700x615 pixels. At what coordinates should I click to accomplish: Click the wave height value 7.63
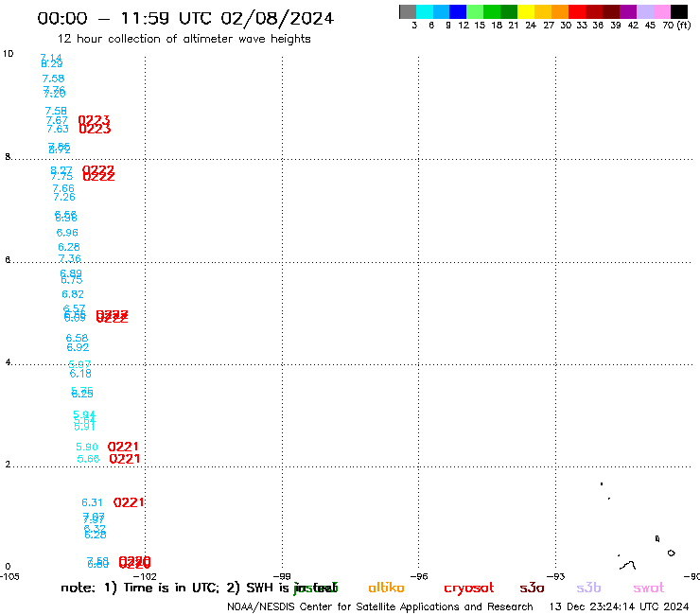(x=58, y=129)
